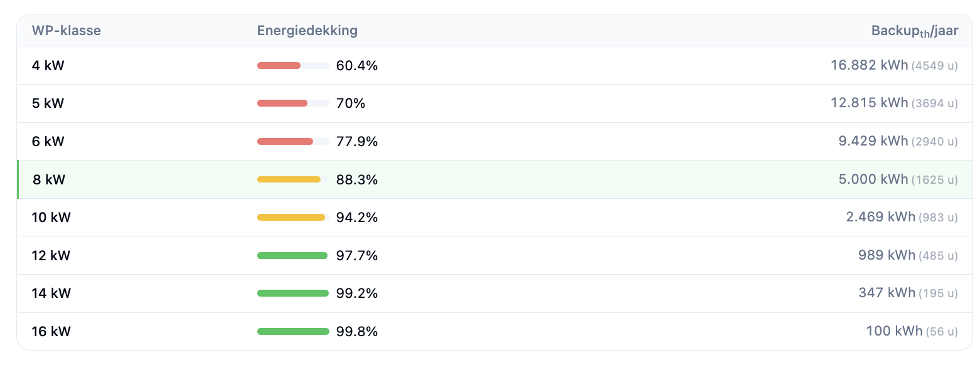Select the 16 kW row label
980x365 pixels.
[51, 332]
